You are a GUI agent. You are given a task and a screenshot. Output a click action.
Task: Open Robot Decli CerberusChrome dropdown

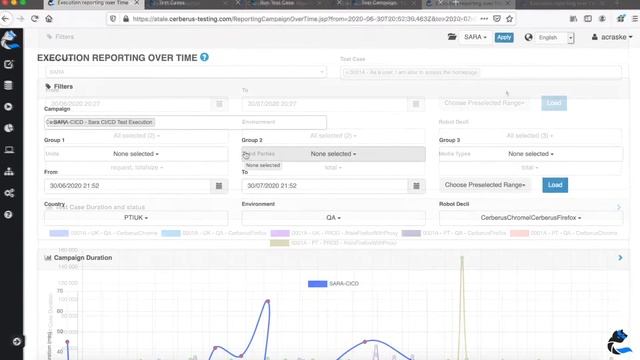pos(531,218)
